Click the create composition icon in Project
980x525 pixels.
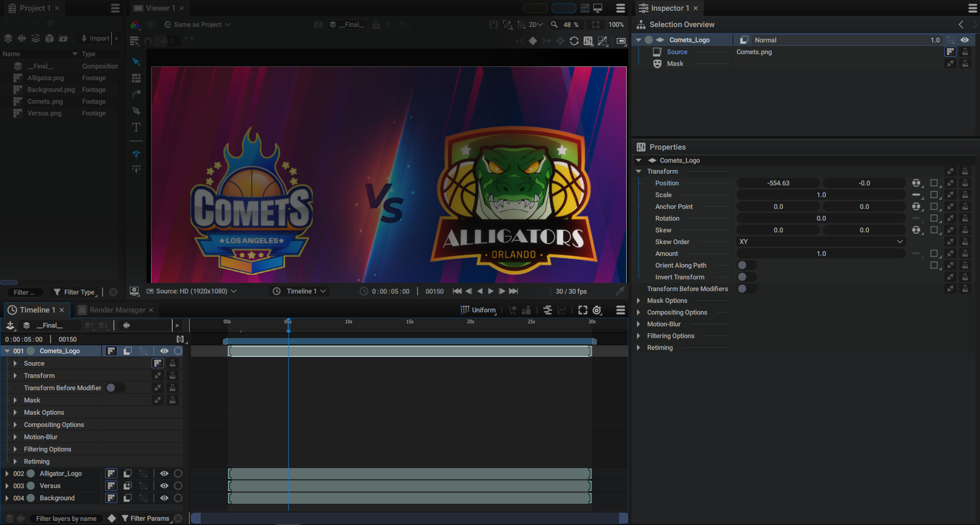8,38
